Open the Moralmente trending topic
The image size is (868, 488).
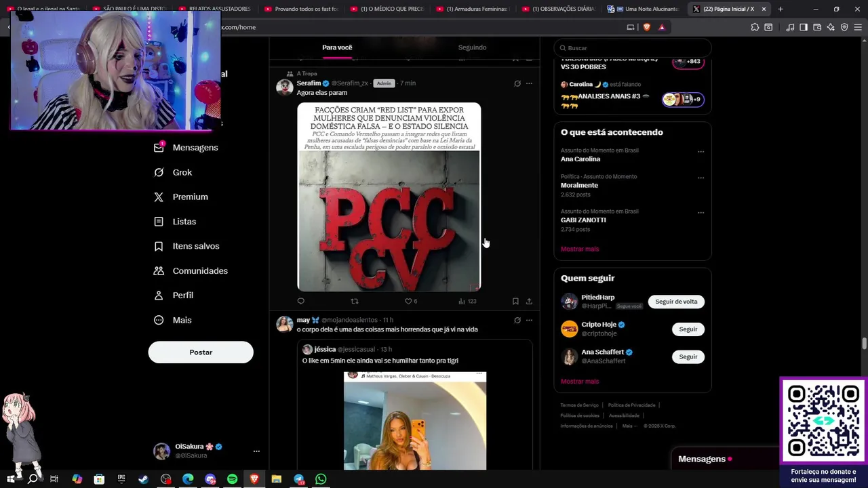(579, 185)
